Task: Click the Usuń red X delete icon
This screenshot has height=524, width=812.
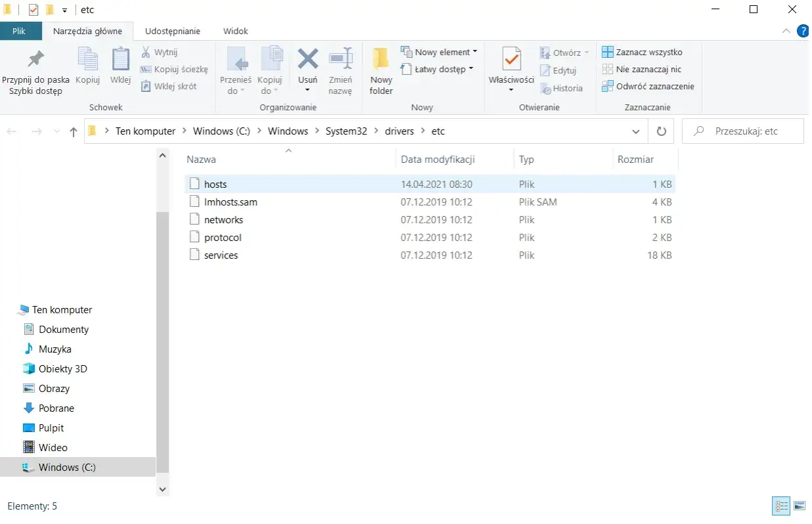Action: pos(308,60)
